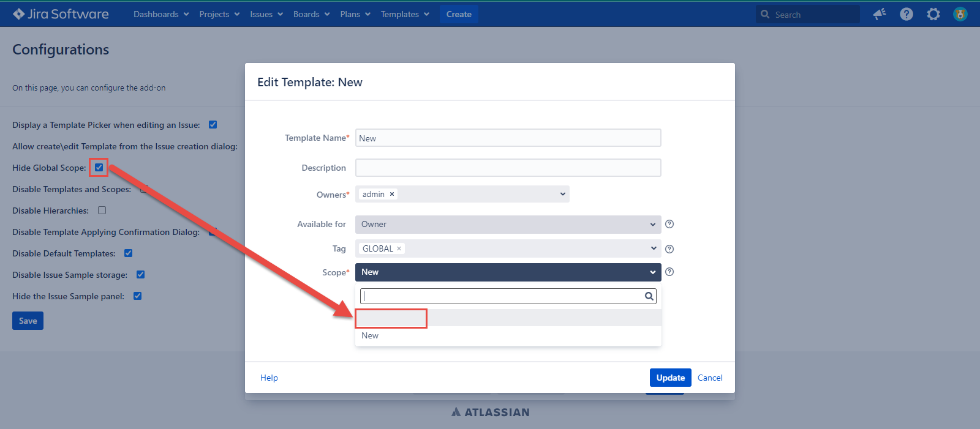Open the Administration gear menu
This screenshot has height=429, width=980.
pos(933,14)
